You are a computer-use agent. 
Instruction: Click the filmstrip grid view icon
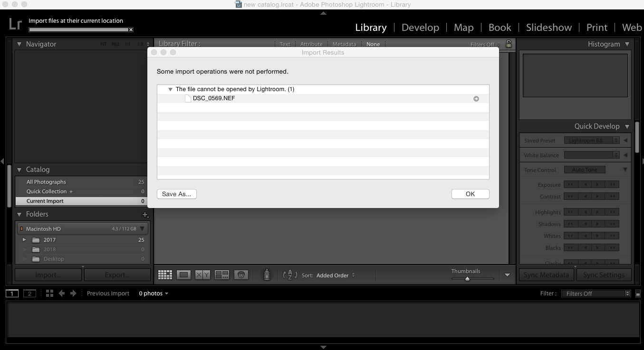pyautogui.click(x=49, y=293)
